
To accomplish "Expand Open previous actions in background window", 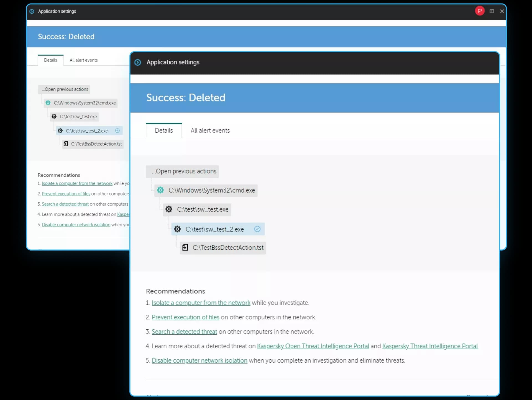I will (x=64, y=89).
